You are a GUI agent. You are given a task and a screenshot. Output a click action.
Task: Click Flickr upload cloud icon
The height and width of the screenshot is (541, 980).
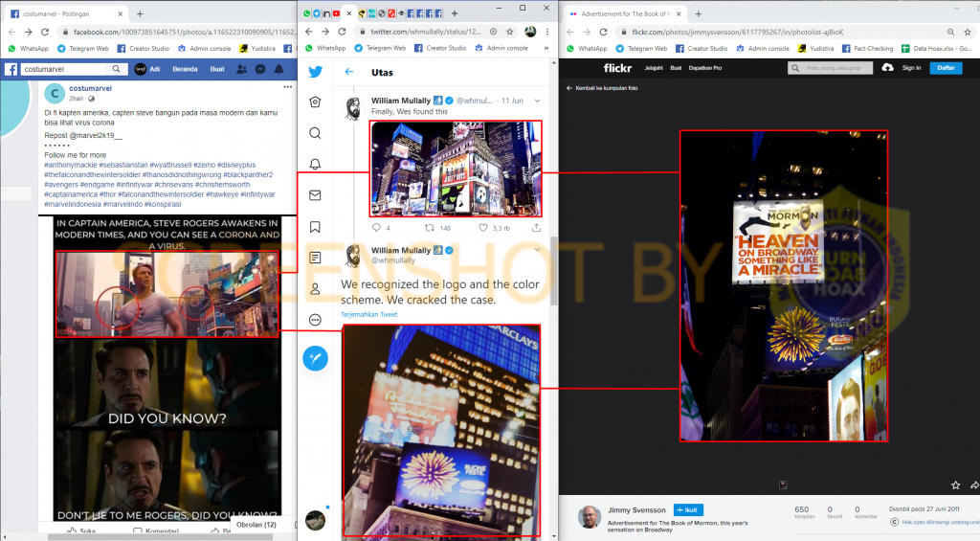[x=887, y=67]
